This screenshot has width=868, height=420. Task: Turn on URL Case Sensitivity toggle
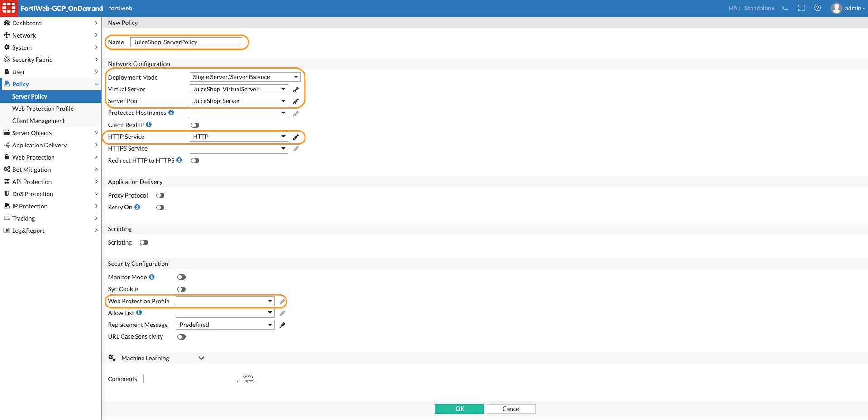tap(181, 337)
